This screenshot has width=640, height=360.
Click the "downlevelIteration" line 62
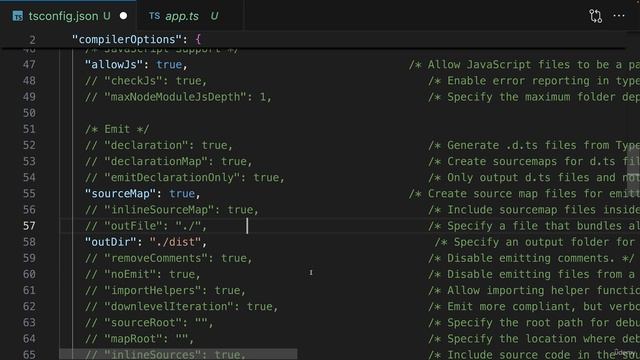(x=182, y=307)
